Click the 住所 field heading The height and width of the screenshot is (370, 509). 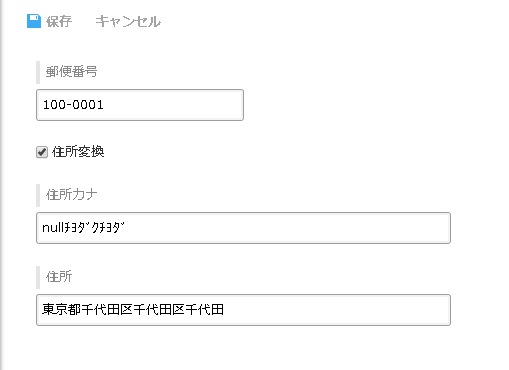tap(59, 277)
